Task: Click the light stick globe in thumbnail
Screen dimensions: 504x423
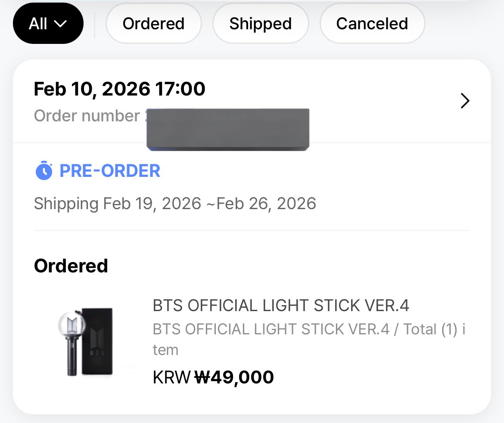Action: click(72, 325)
